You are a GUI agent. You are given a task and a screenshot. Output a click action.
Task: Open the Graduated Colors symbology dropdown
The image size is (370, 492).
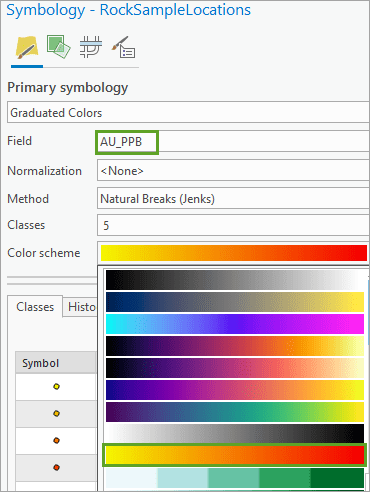[x=188, y=113]
